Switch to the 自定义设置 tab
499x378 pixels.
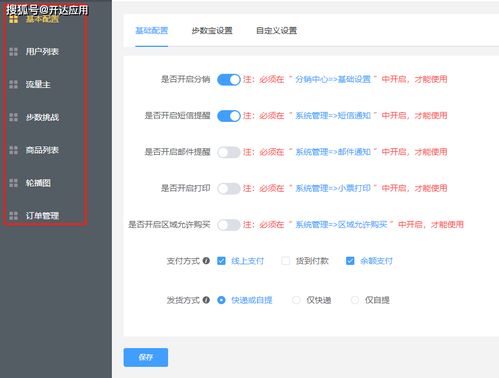click(276, 31)
